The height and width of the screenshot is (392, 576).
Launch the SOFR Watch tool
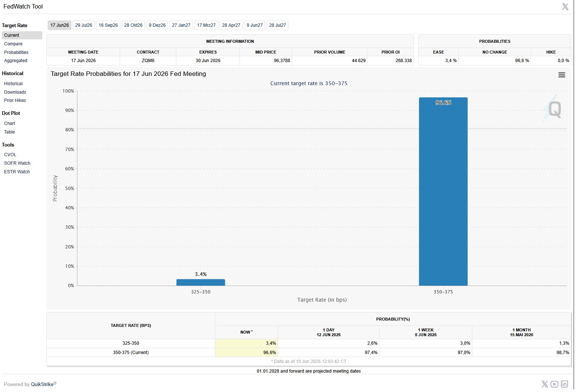pos(17,163)
